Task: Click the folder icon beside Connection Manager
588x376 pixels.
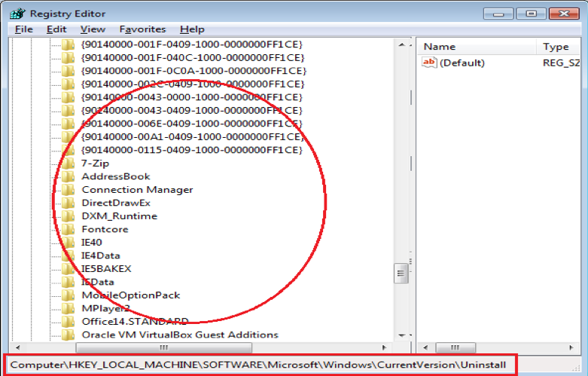Action: click(x=69, y=190)
